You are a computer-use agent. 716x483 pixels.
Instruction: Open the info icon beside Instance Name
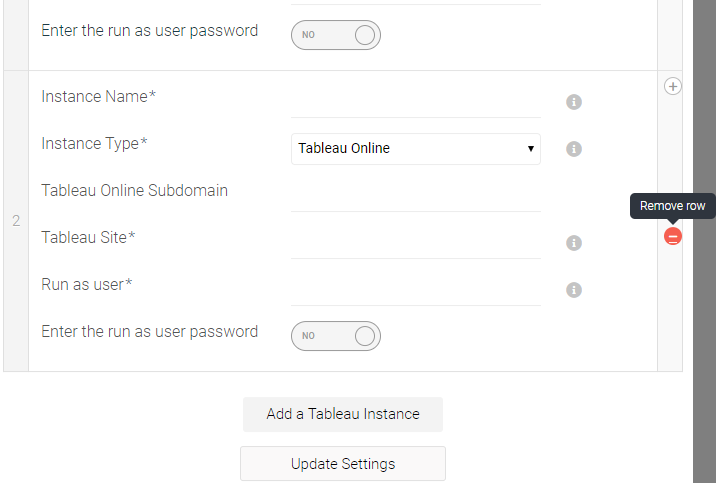pyautogui.click(x=574, y=102)
